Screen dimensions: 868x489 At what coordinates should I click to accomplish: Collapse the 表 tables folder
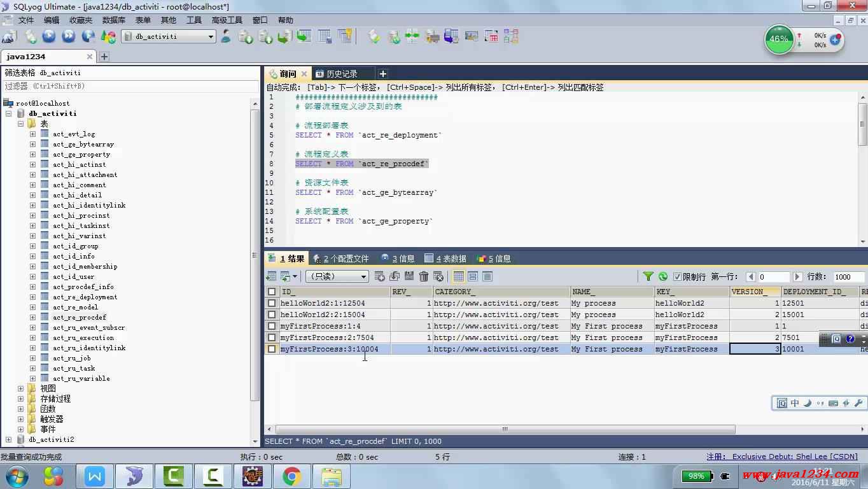coord(20,124)
